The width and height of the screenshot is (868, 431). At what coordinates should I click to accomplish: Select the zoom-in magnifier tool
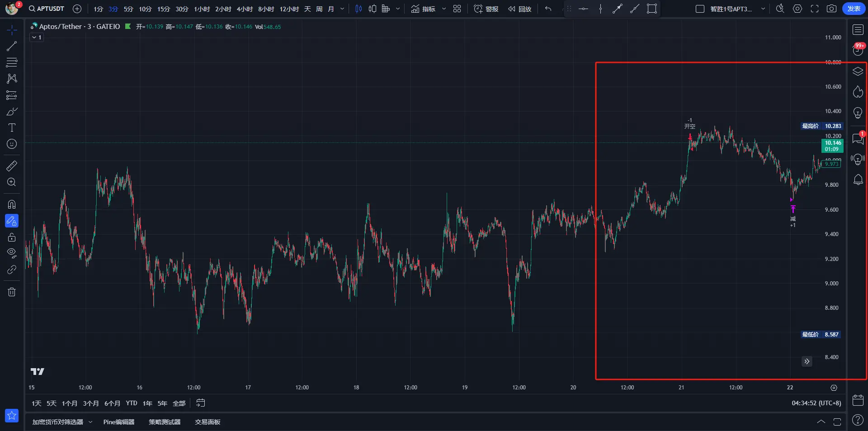[12, 182]
